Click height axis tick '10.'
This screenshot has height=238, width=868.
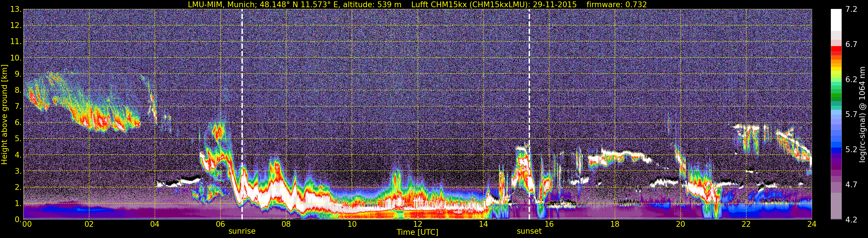tap(16, 58)
